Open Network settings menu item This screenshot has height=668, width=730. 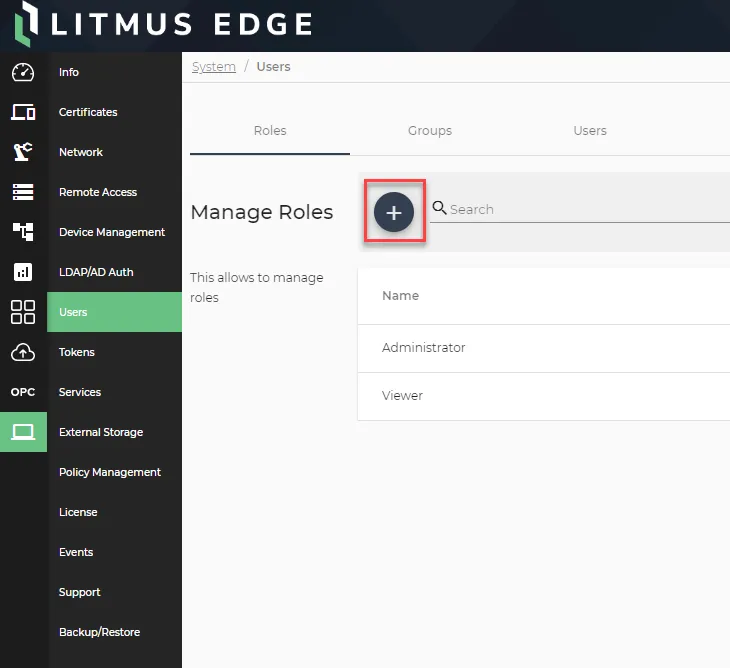click(115, 152)
